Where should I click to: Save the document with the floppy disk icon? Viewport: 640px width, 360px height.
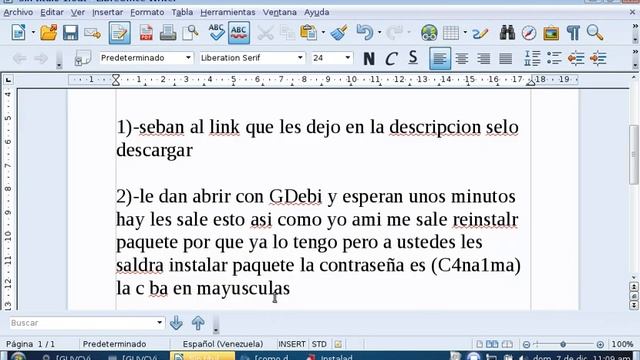[70, 33]
